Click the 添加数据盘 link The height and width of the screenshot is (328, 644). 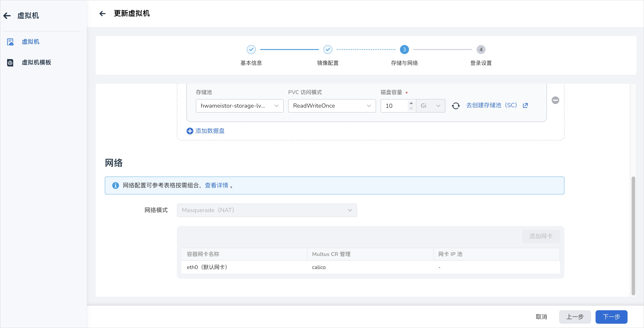(210, 131)
